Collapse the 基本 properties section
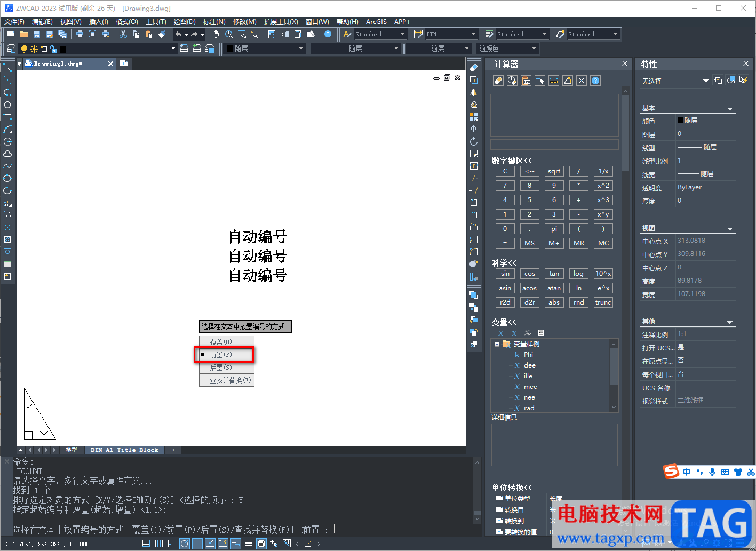Viewport: 756px width, 551px height. point(730,109)
